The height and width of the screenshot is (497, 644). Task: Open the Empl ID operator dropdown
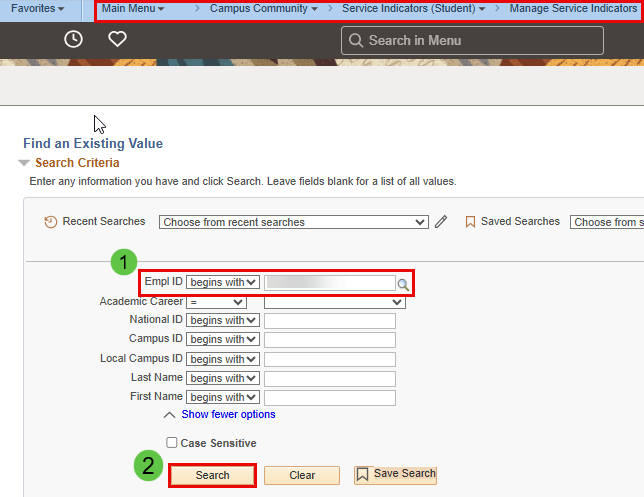pyautogui.click(x=223, y=282)
